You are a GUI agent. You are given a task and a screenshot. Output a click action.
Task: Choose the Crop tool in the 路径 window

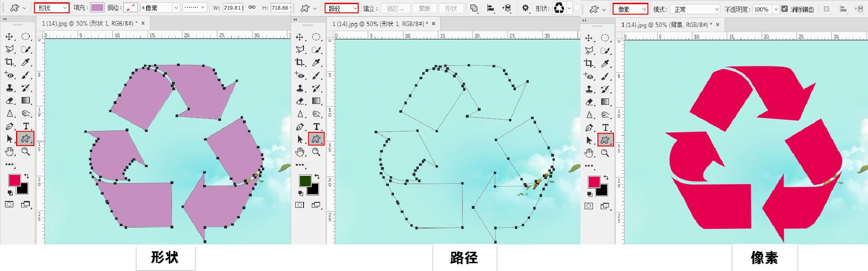(x=299, y=63)
